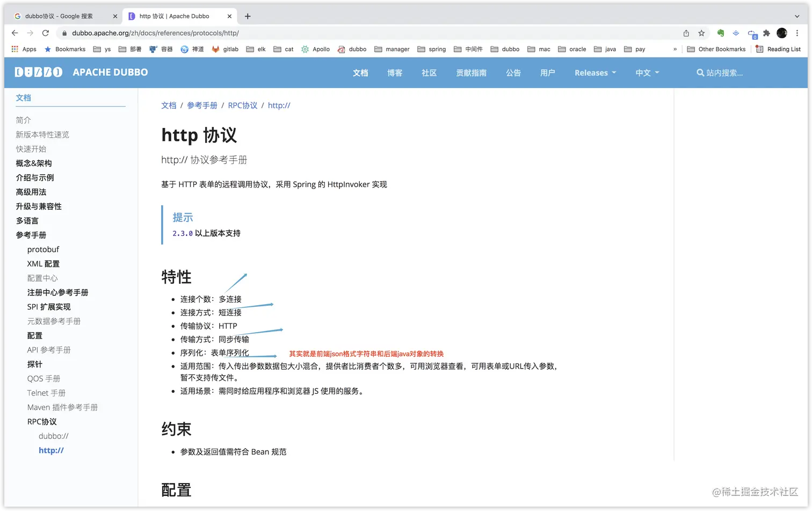This screenshot has height=511, width=812.
Task: Close the dubbo协议 Google search tab
Action: click(x=115, y=16)
